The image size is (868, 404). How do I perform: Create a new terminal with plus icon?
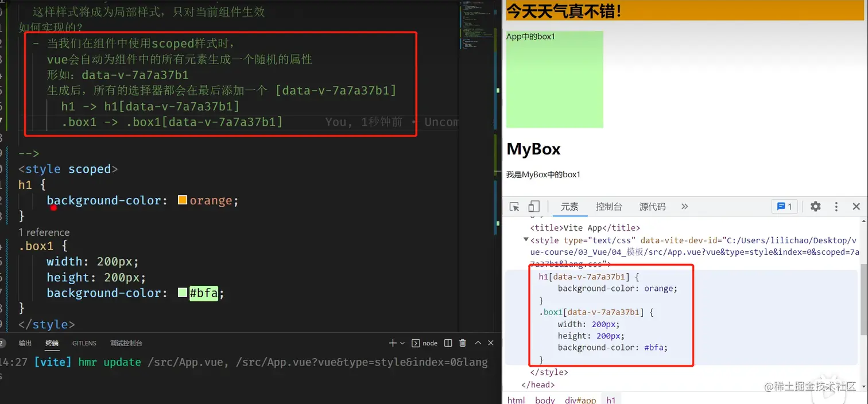point(393,343)
